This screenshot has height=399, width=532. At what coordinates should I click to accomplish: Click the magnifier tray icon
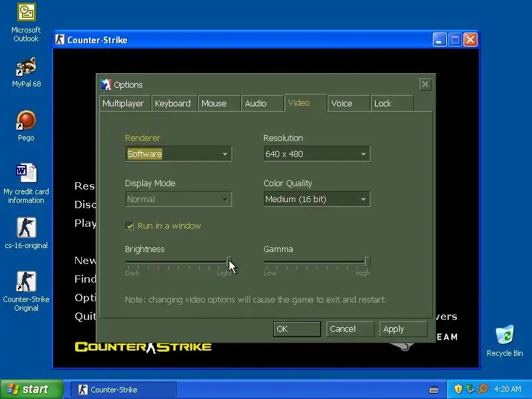[x=483, y=389]
